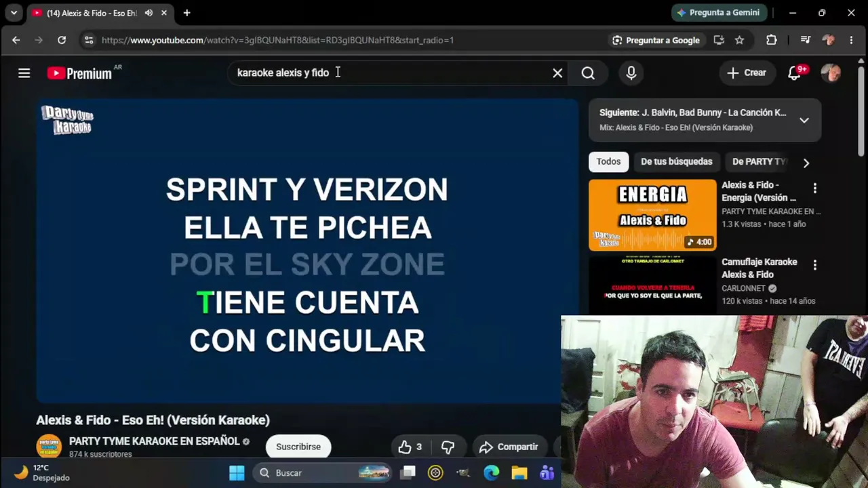Expand the Siguiente mix playlist panel
868x488 pixels.
804,120
